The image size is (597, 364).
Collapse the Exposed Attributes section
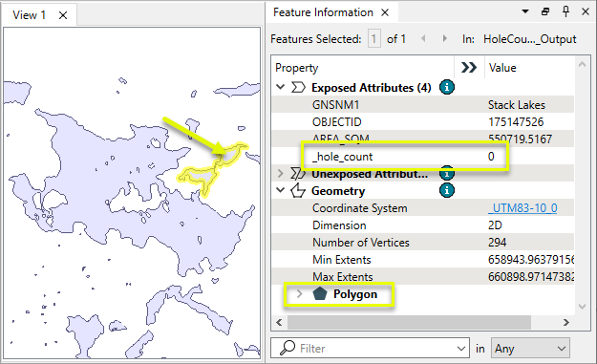point(280,87)
